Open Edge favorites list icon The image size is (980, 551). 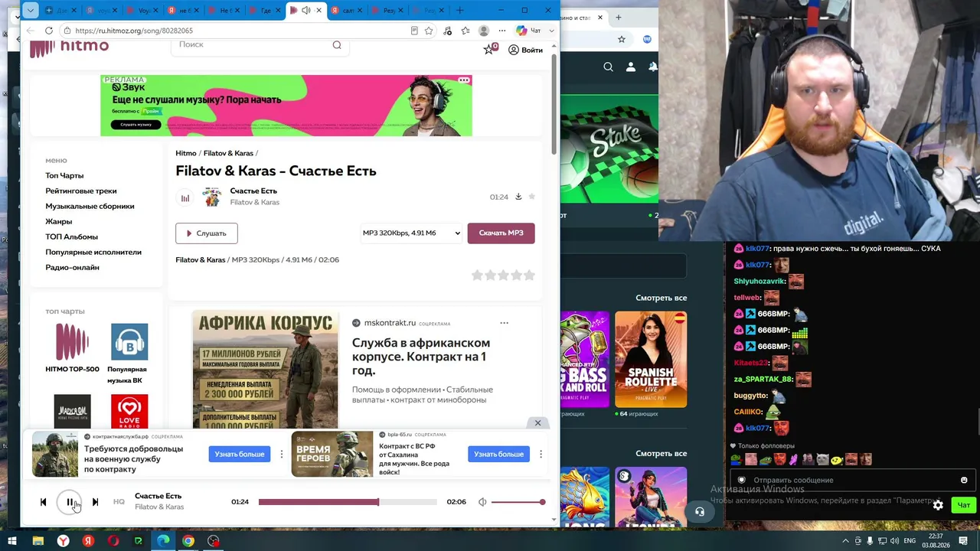[x=465, y=31]
